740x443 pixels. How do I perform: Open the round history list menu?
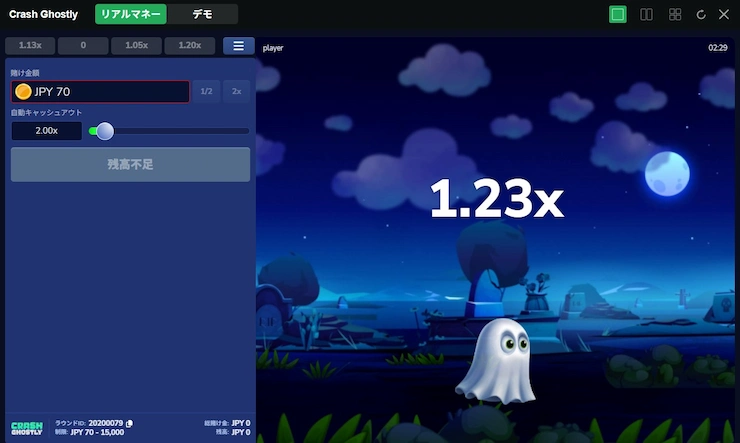[x=239, y=46]
